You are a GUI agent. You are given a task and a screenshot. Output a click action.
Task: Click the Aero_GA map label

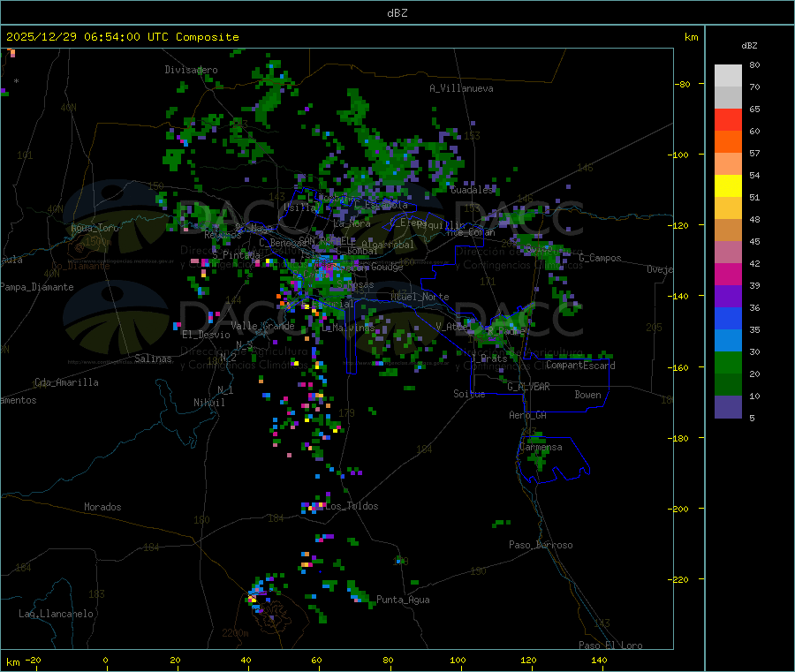[527, 416]
